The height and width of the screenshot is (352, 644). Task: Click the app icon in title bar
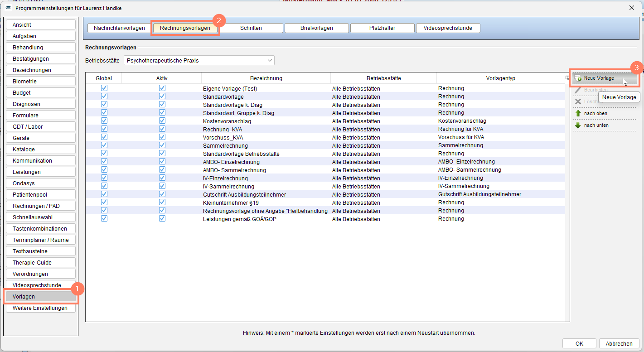8,8
